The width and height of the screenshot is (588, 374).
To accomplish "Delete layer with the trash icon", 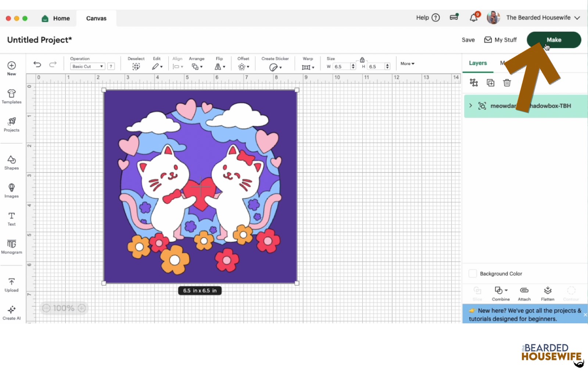I will (x=507, y=83).
